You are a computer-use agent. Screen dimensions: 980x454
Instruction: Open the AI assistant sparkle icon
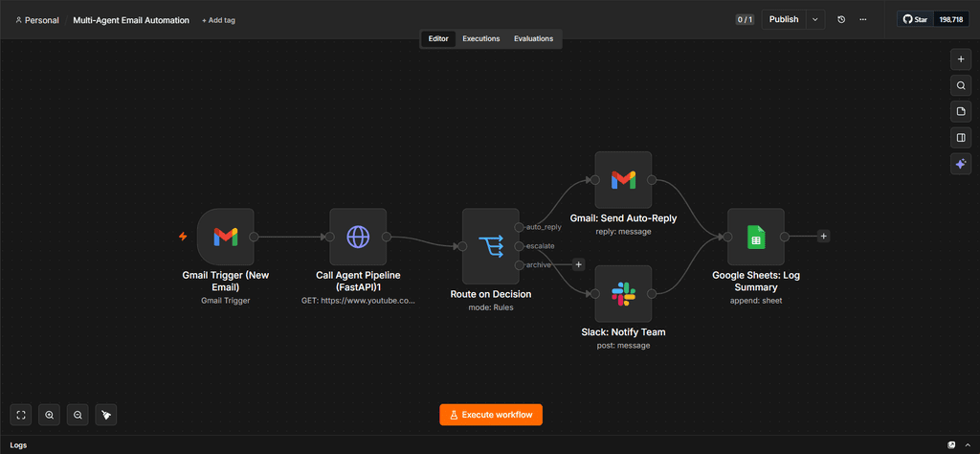point(961,165)
